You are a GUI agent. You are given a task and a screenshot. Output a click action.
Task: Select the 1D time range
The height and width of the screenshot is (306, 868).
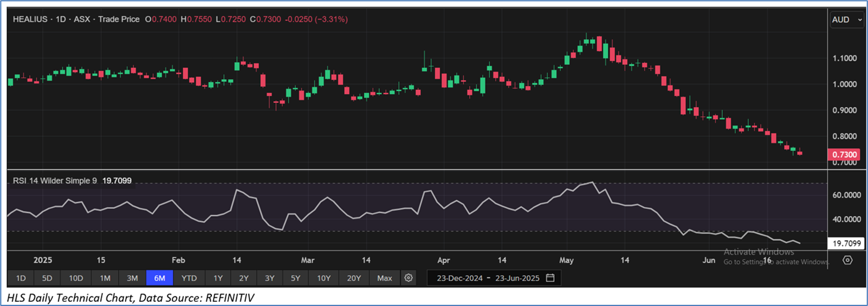(21, 278)
